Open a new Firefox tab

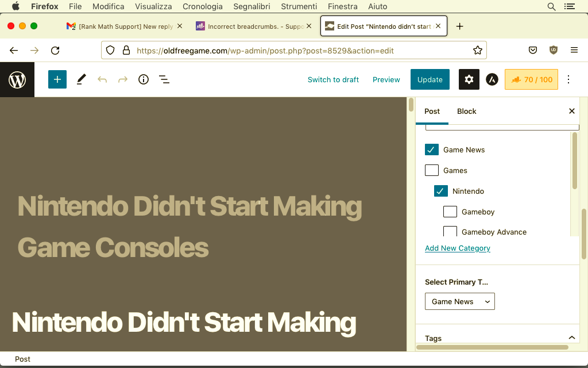click(460, 26)
